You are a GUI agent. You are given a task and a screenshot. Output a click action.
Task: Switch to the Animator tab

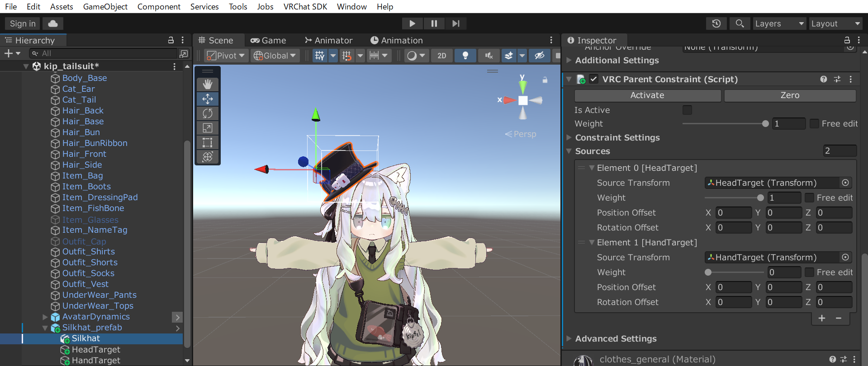tap(329, 40)
